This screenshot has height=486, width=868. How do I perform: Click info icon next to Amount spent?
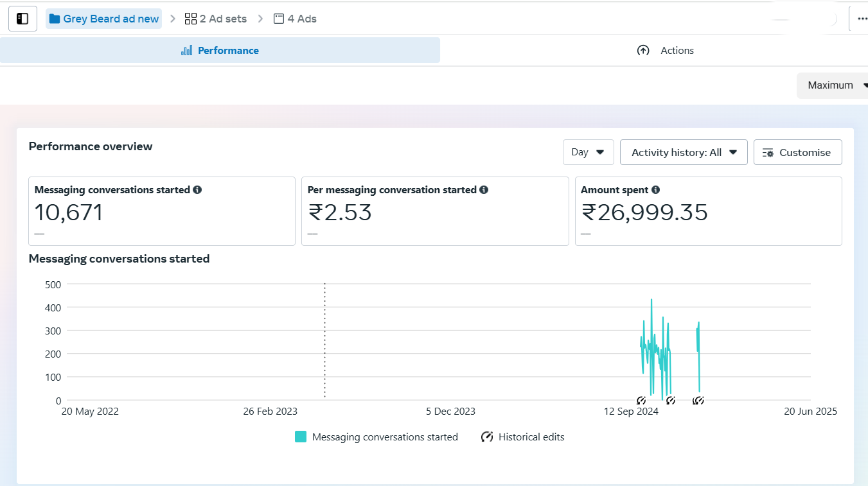655,190
